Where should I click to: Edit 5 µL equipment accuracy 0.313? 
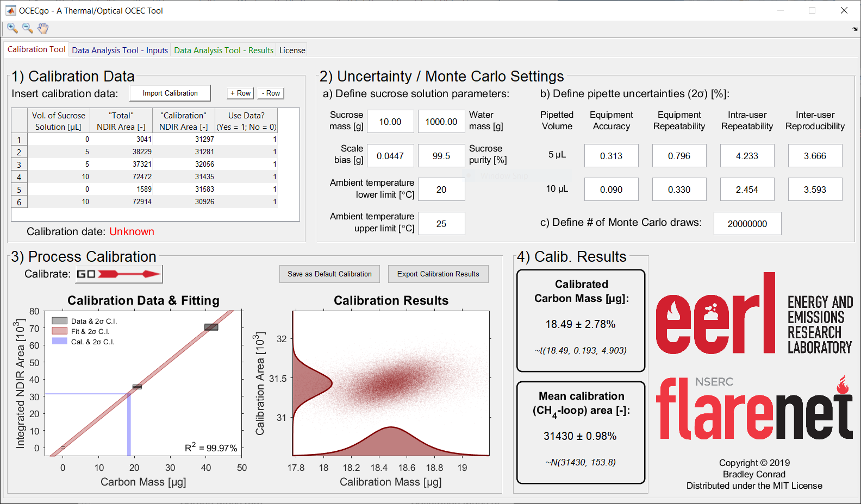pos(612,156)
